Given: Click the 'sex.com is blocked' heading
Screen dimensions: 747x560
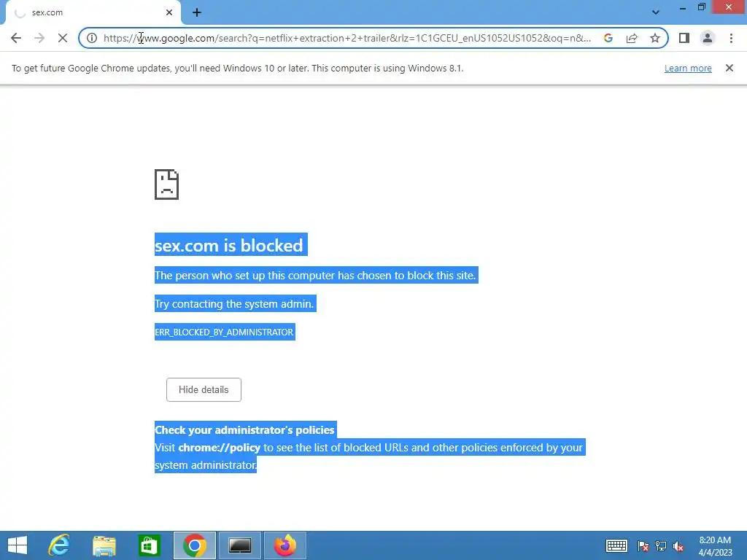Looking at the screenshot, I should pos(229,245).
